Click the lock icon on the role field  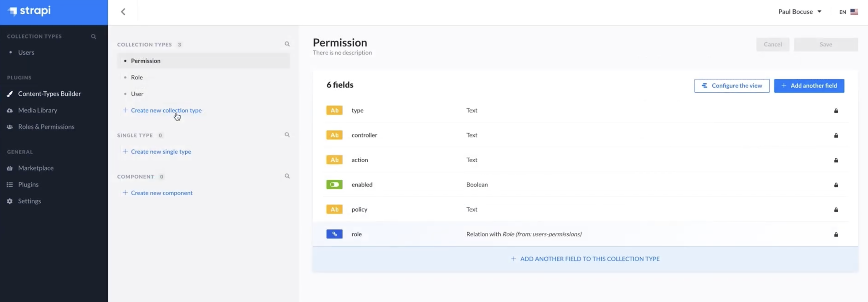pos(836,235)
